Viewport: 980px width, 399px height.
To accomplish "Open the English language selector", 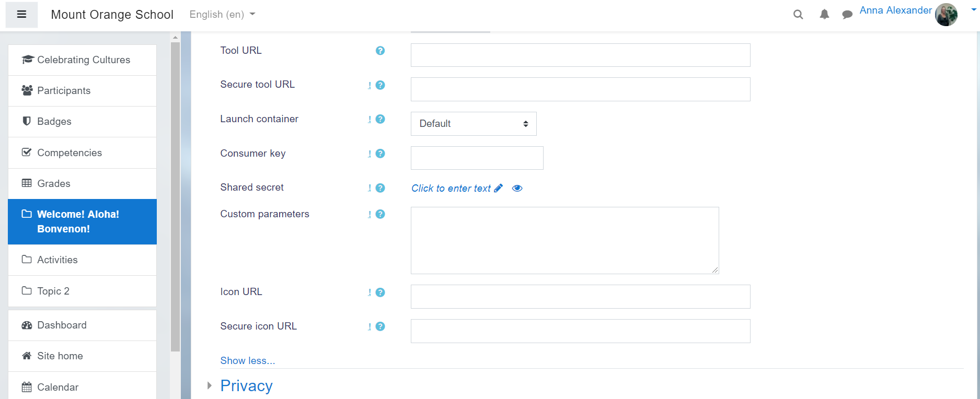I will pyautogui.click(x=222, y=15).
